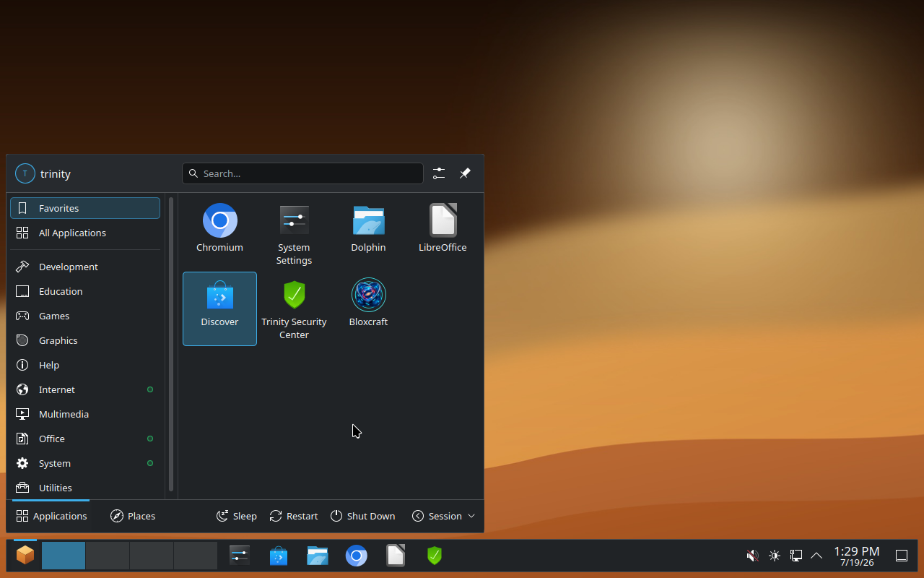Switch to the second virtual desktop pager

108,556
